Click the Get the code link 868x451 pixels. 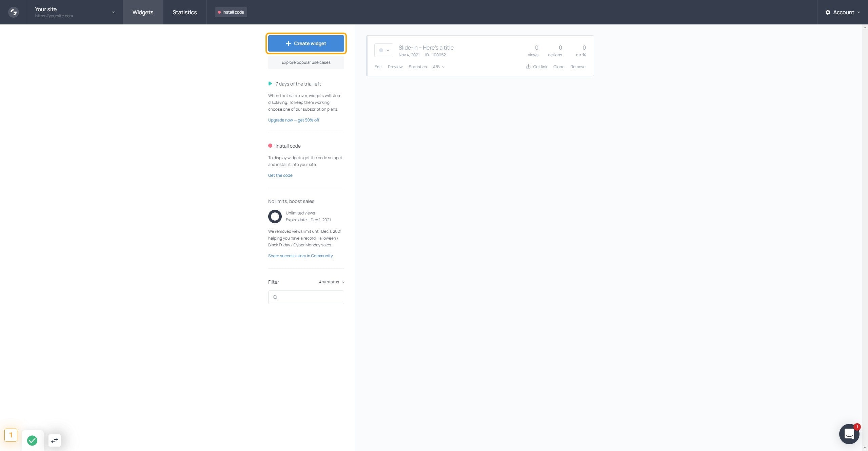(280, 175)
